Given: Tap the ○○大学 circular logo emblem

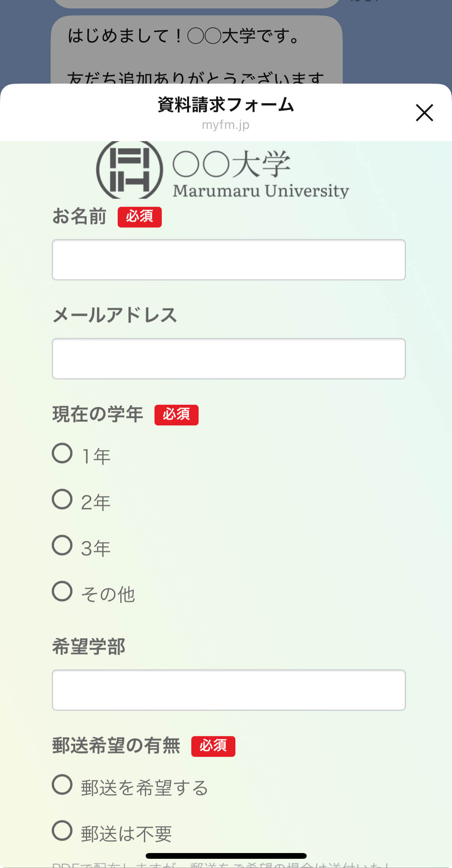Looking at the screenshot, I should pyautogui.click(x=130, y=170).
